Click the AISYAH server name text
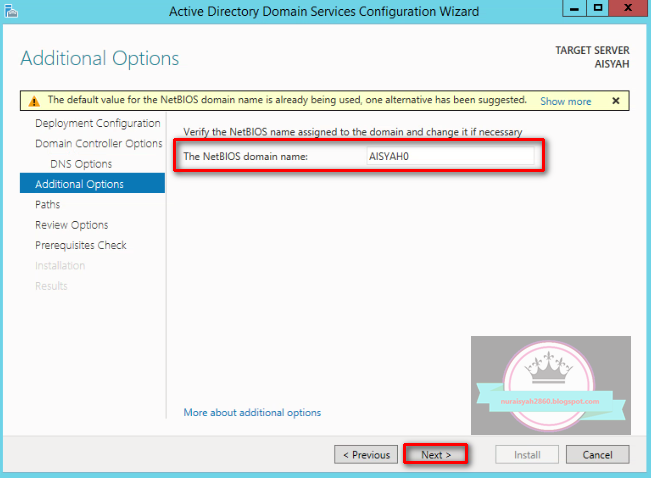This screenshot has height=478, width=651. coord(612,64)
